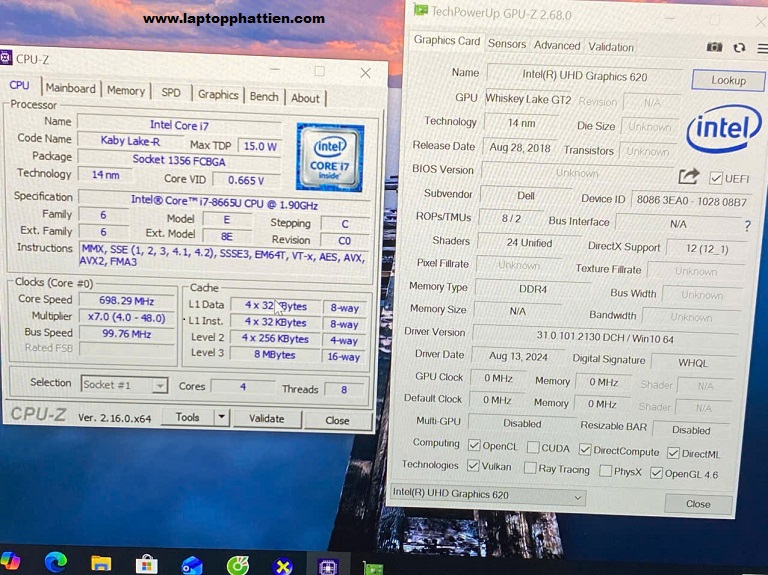Click the Whiskey Lake GT2 GPU value

coord(528,99)
